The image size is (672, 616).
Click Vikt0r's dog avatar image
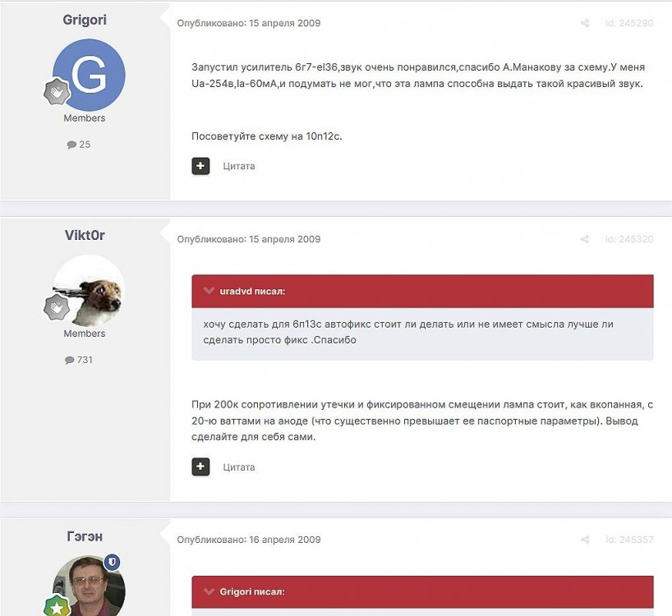point(89,291)
